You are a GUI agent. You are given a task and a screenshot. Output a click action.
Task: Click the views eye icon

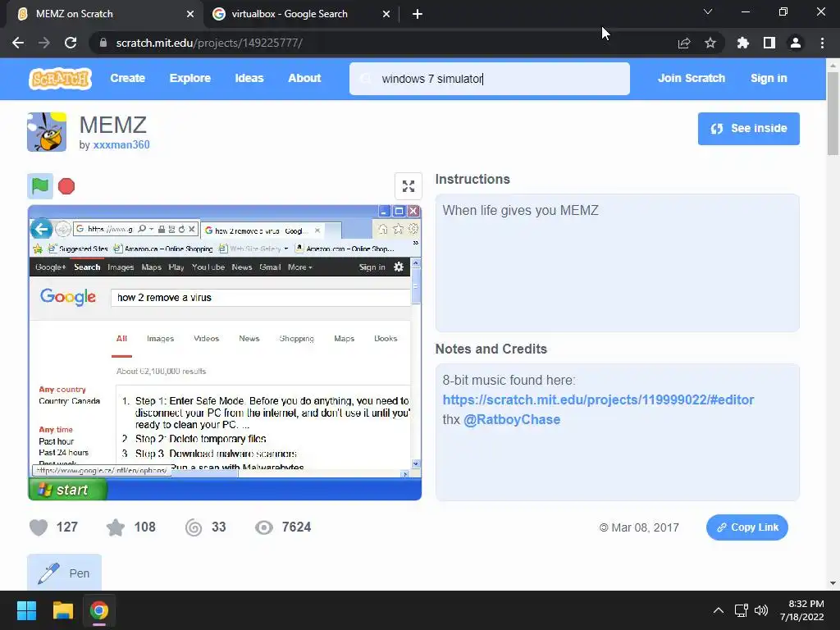pyautogui.click(x=263, y=527)
